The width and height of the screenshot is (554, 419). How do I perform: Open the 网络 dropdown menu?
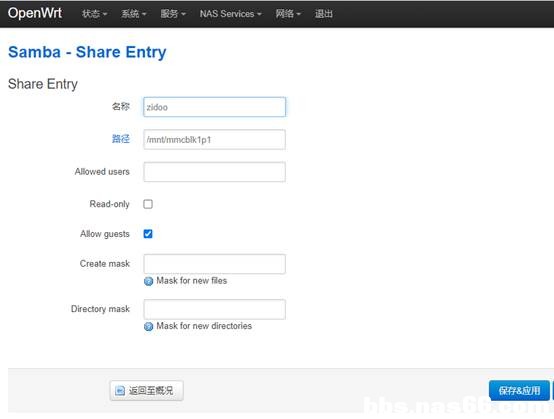click(x=288, y=14)
